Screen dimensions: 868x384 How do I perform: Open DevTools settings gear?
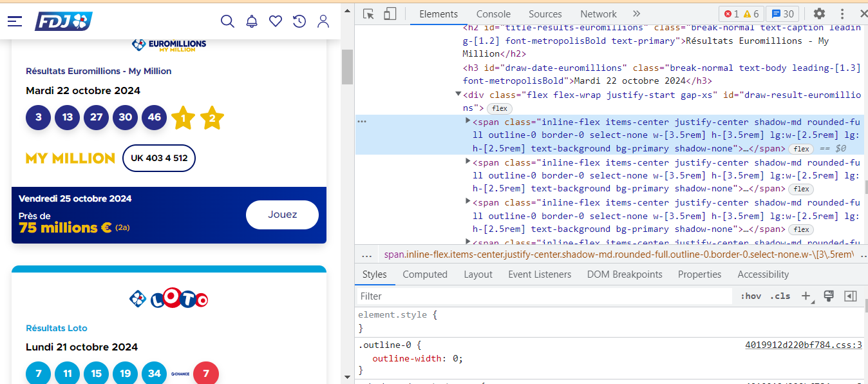point(819,14)
